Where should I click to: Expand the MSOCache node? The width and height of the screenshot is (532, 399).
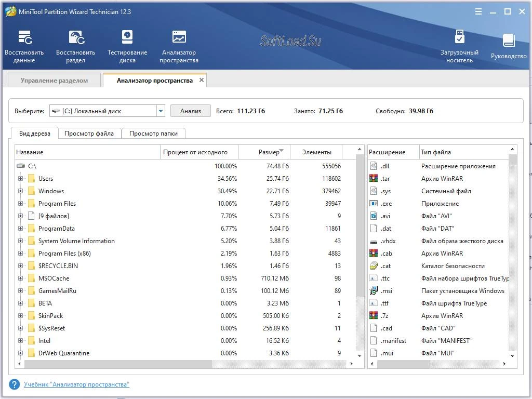pyautogui.click(x=20, y=278)
